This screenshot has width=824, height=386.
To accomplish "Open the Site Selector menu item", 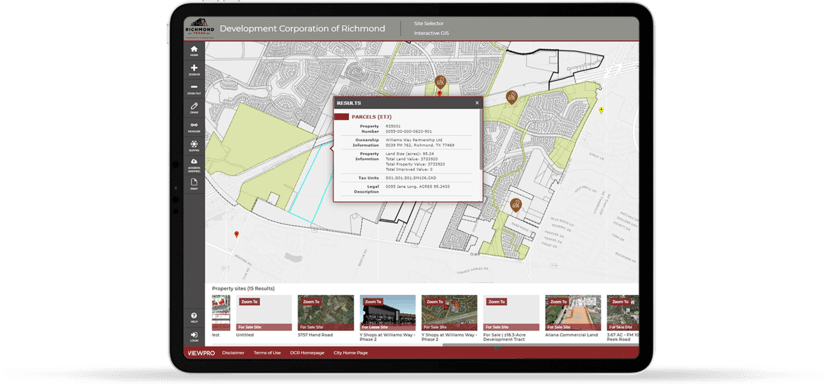I will coord(429,24).
